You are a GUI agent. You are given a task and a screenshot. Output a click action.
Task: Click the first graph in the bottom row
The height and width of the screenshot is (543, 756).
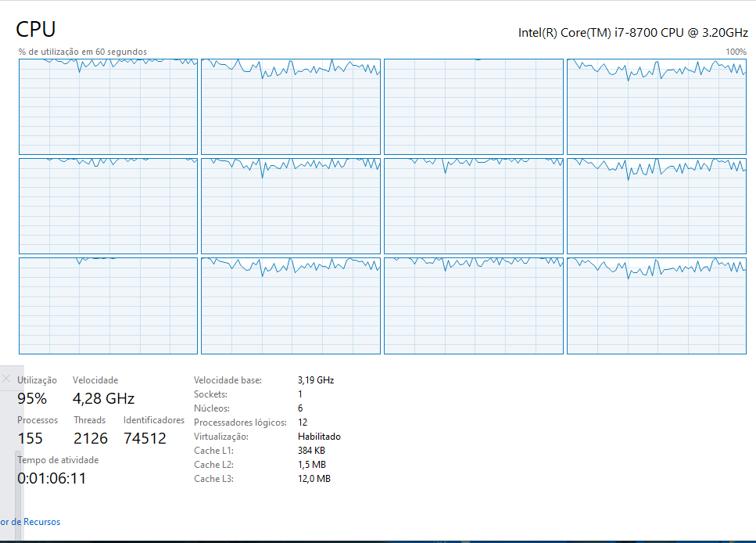tap(108, 306)
